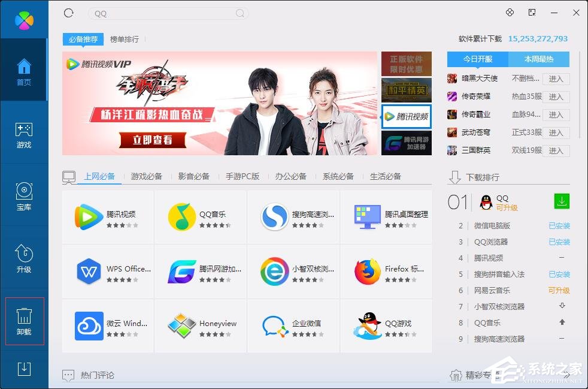The height and width of the screenshot is (389, 588).
Task: Click the refresh icon beside the search bar
Action: (x=68, y=13)
